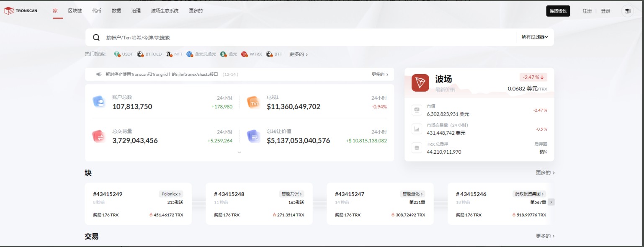This screenshot has width=644, height=247.
Task: Click the search magnifier icon
Action: [96, 38]
